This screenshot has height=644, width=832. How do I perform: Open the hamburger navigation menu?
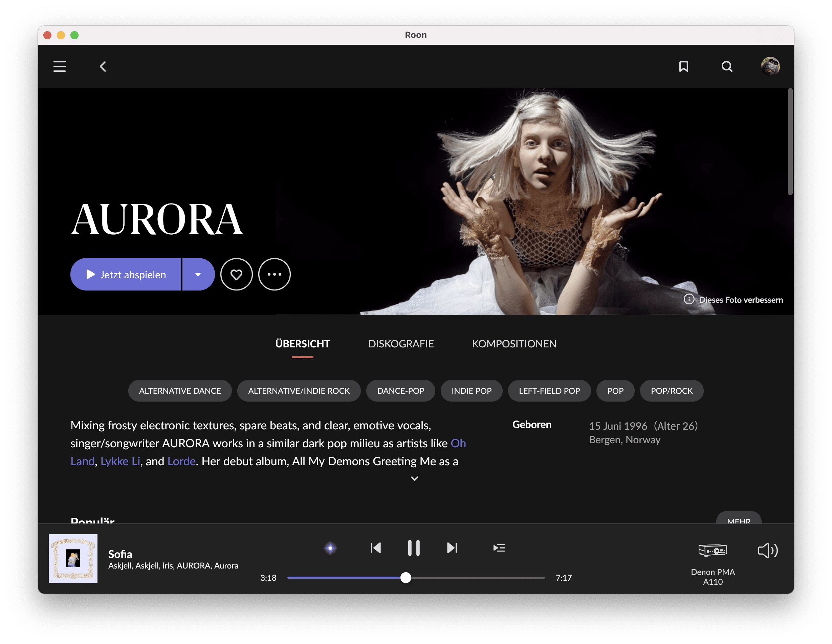60,66
